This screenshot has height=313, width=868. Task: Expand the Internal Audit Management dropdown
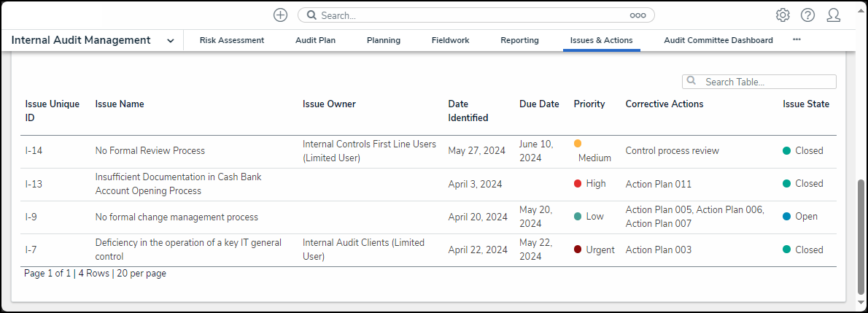click(171, 41)
